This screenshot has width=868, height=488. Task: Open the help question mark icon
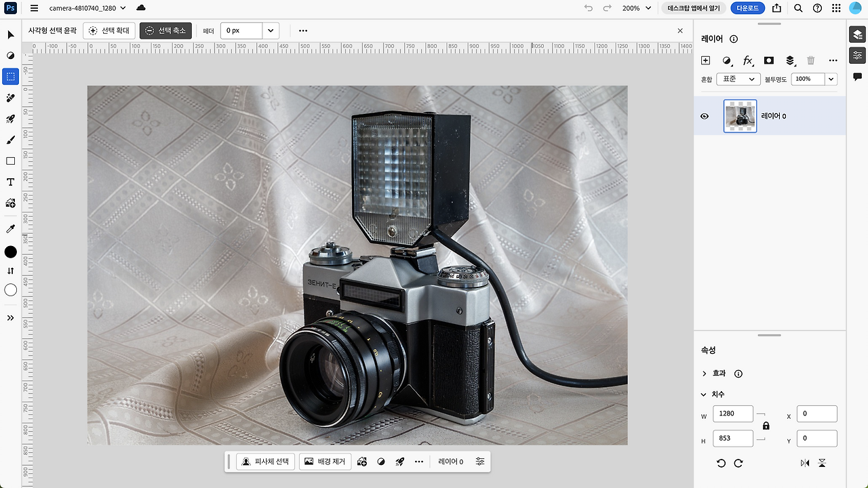(817, 8)
